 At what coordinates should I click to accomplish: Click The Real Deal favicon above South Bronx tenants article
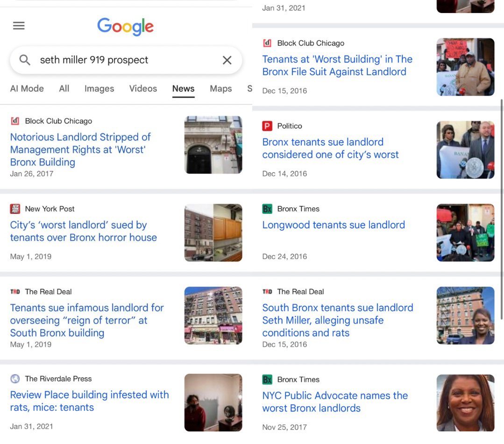267,292
